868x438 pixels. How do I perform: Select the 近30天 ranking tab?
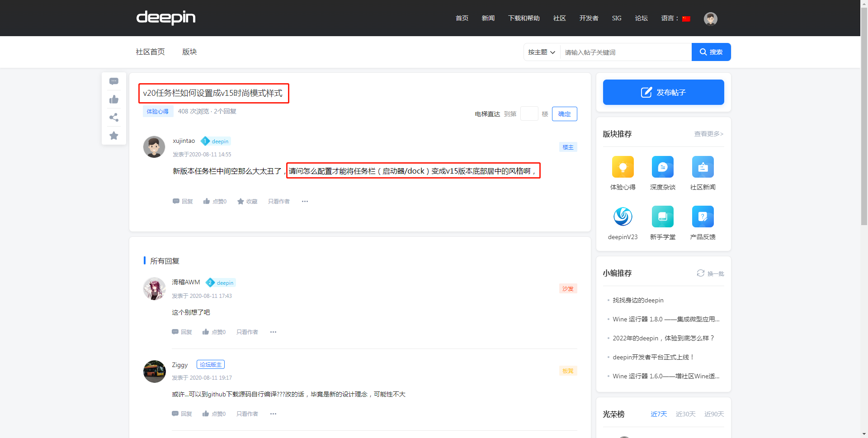[x=686, y=414]
